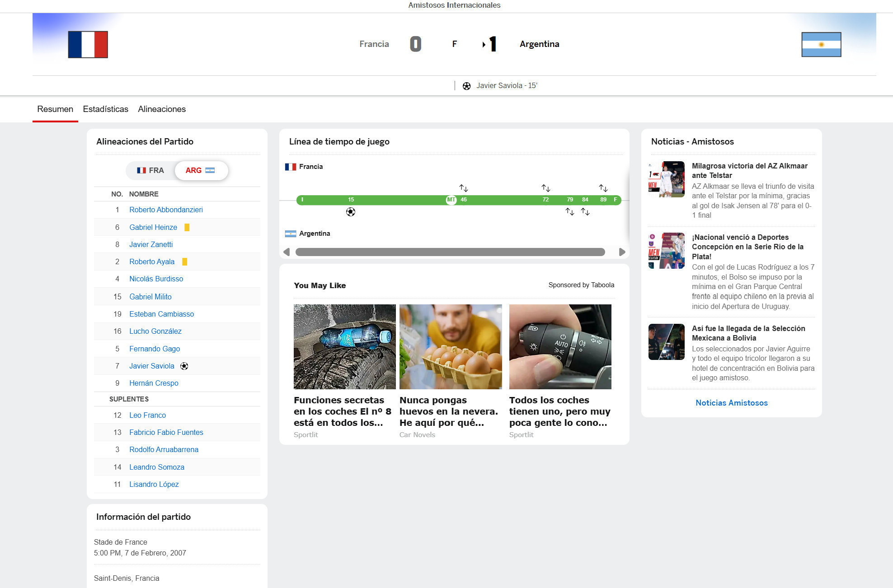Select the Resumen tab

(55, 109)
